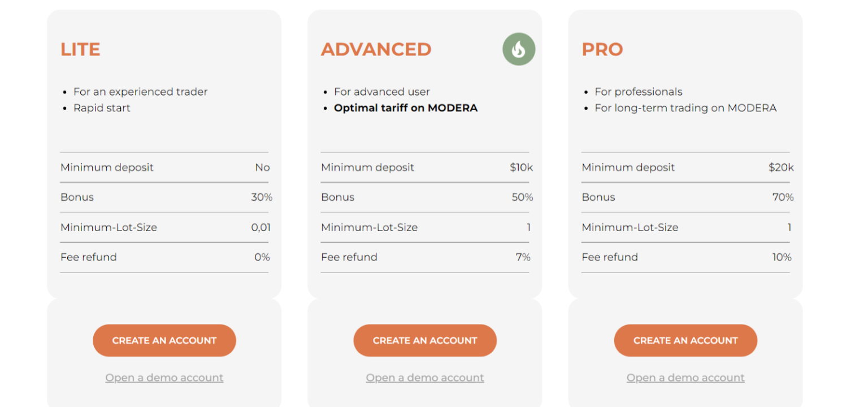Select the "Rapid start" bullet point
Screen dimensions: 868x407
point(102,108)
